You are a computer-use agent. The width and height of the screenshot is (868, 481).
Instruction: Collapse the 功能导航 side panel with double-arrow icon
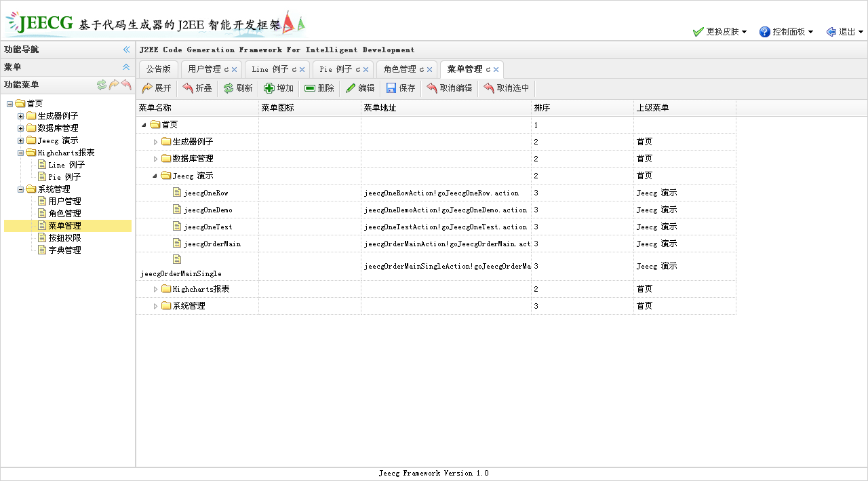tap(126, 50)
